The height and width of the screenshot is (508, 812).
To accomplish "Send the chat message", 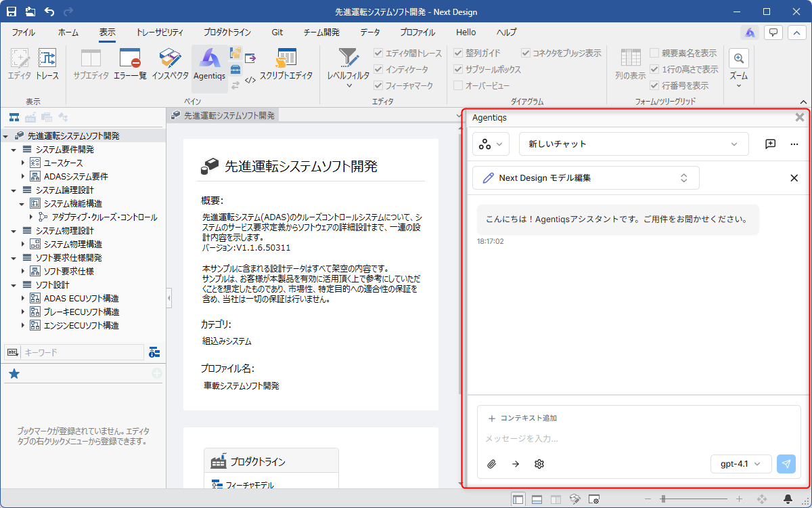I will pyautogui.click(x=786, y=464).
